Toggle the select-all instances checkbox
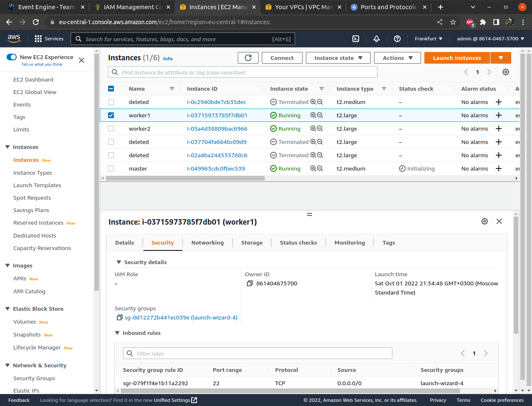Image resolution: width=532 pixels, height=406 pixels. click(111, 89)
